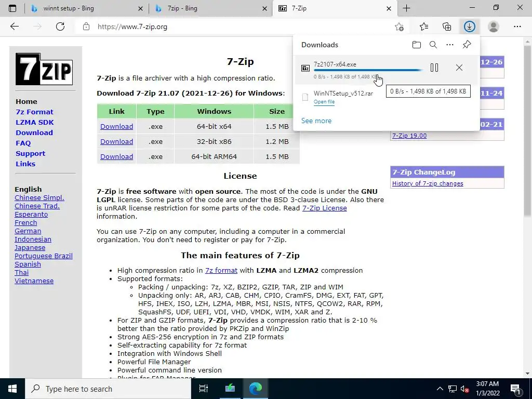This screenshot has height=399, width=532.
Task: Open the Collections icon
Action: point(447,26)
